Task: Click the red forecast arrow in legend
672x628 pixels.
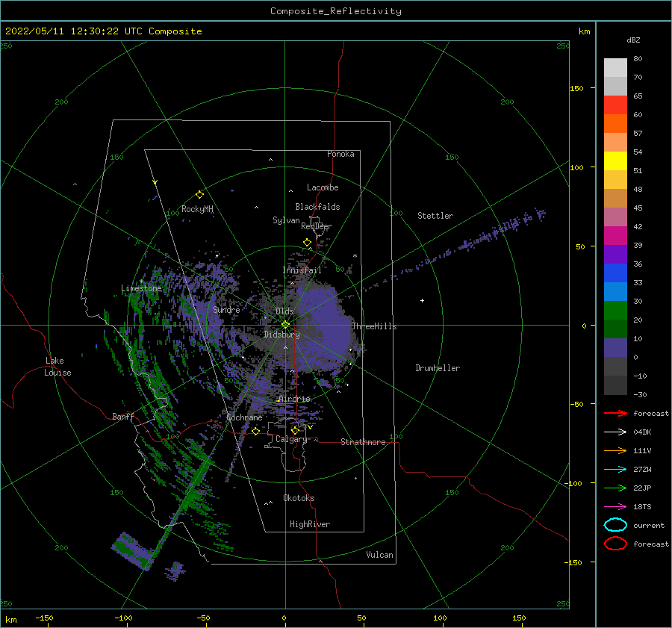Action: tap(615, 413)
